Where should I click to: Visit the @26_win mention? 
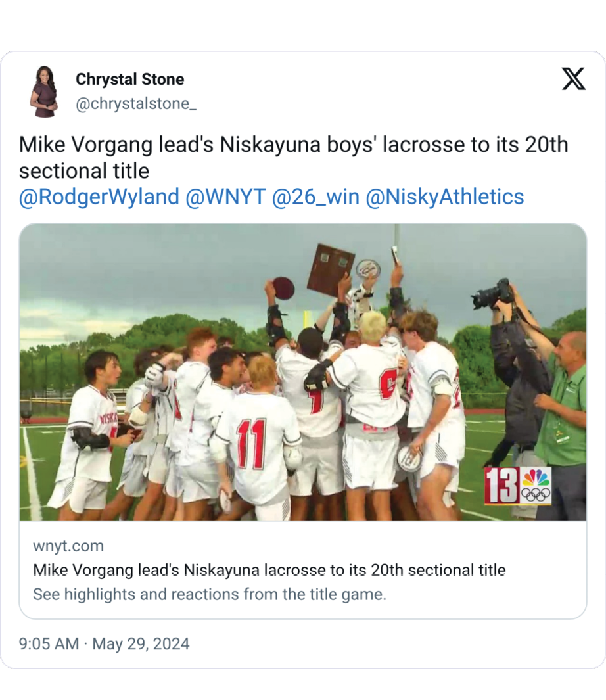coord(315,197)
